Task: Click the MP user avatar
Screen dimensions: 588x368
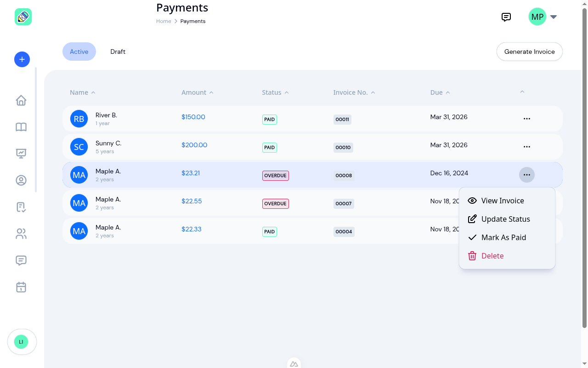Action: point(537,17)
